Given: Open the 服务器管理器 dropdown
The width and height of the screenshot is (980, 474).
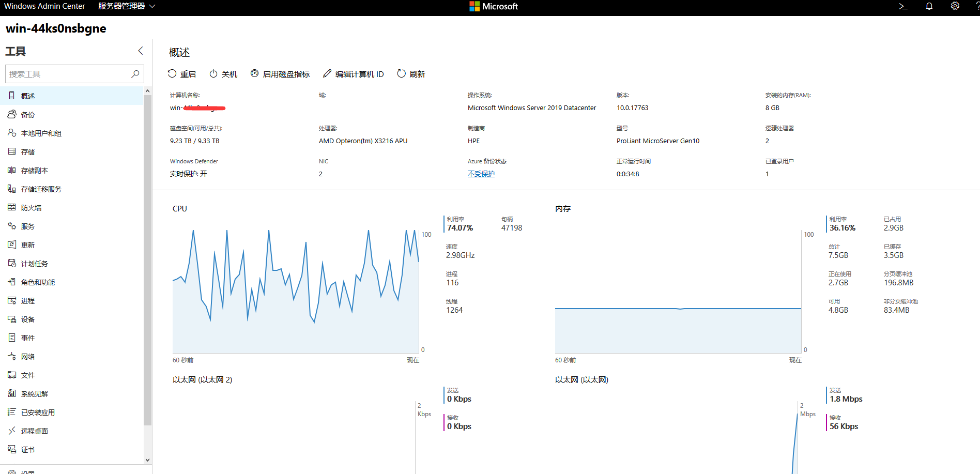Looking at the screenshot, I should 124,6.
